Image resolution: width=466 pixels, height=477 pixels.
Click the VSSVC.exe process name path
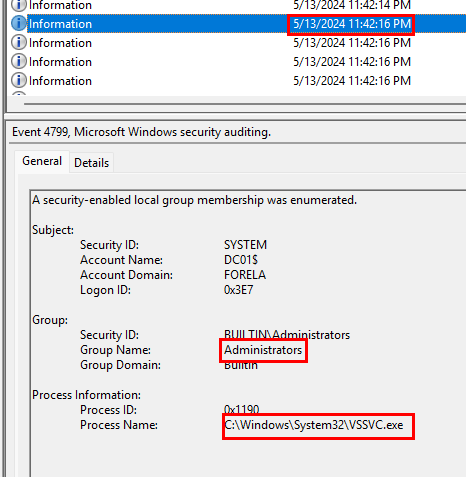click(x=314, y=425)
